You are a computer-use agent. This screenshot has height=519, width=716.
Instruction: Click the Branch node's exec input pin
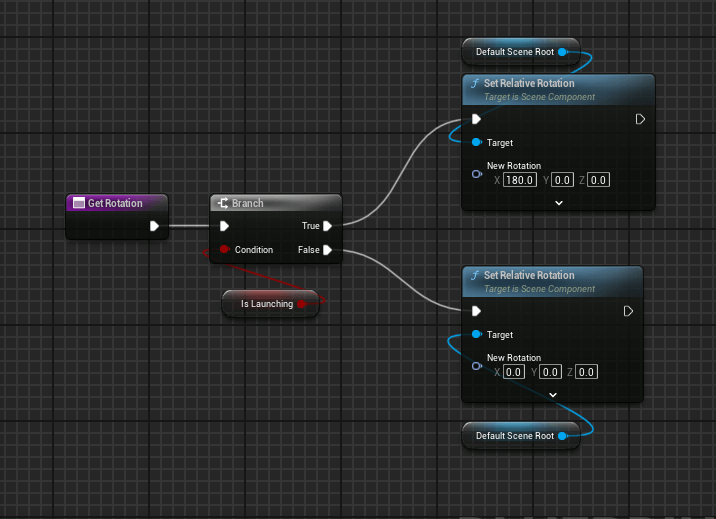click(224, 226)
